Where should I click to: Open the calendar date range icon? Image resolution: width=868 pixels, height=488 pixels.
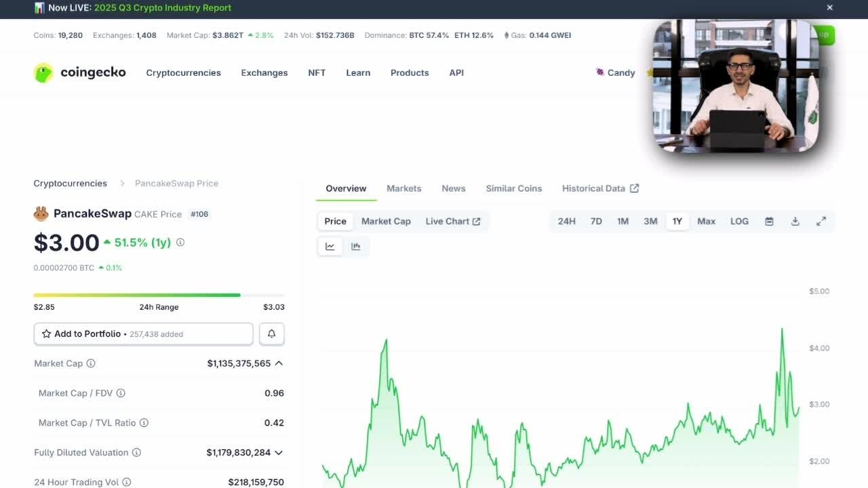(x=769, y=222)
